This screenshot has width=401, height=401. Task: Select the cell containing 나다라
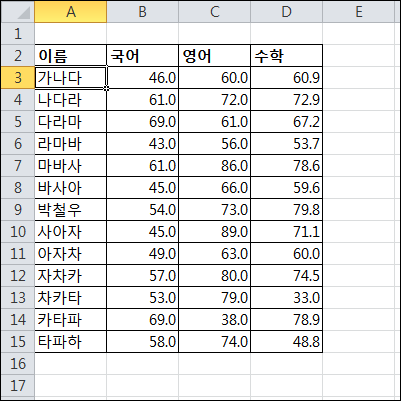tap(71, 100)
